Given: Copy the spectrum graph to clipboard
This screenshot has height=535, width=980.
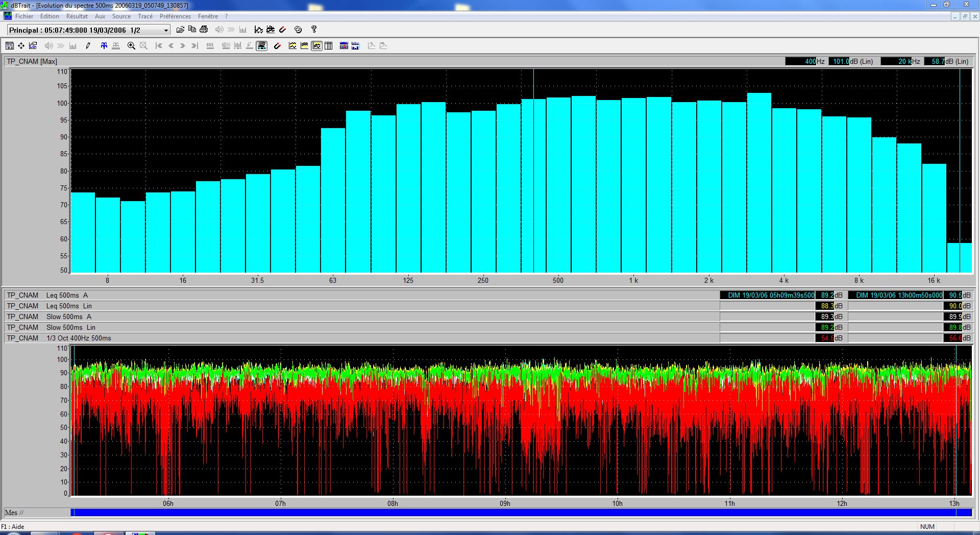Looking at the screenshot, I should [x=192, y=29].
